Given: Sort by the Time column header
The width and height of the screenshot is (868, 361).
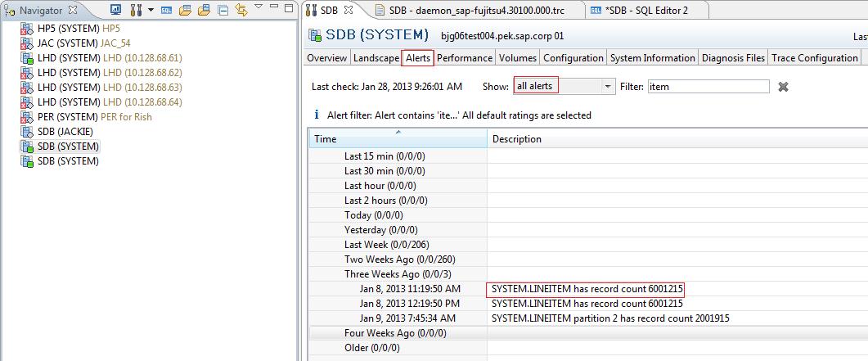Looking at the screenshot, I should pos(398,139).
